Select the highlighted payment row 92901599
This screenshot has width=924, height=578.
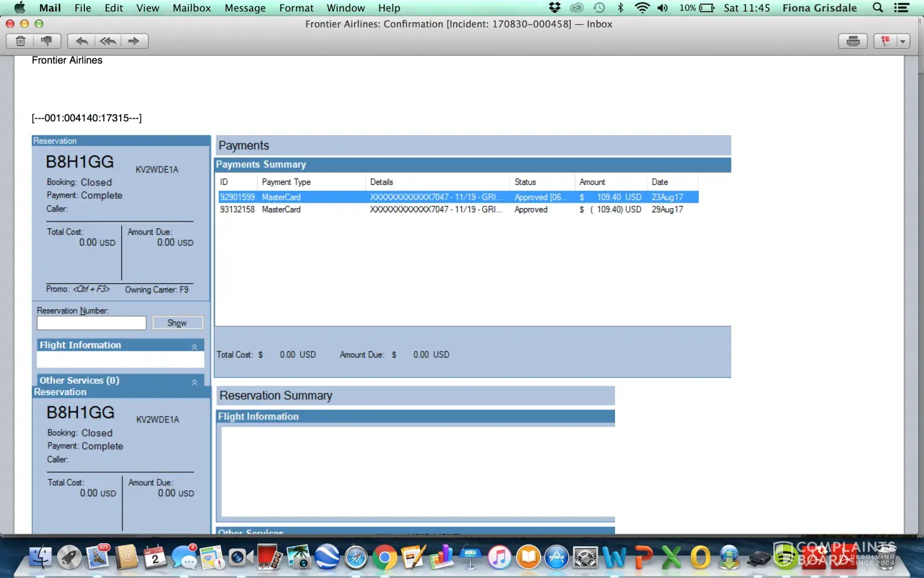[456, 197]
